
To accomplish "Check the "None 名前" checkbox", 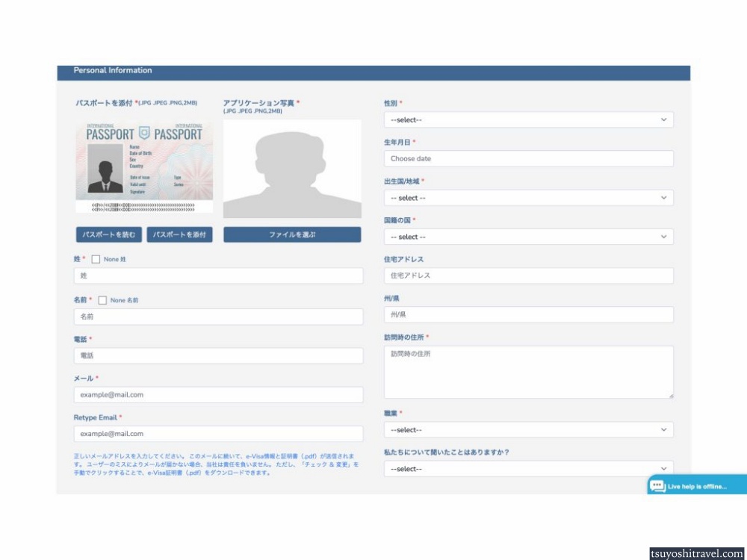I will point(102,300).
